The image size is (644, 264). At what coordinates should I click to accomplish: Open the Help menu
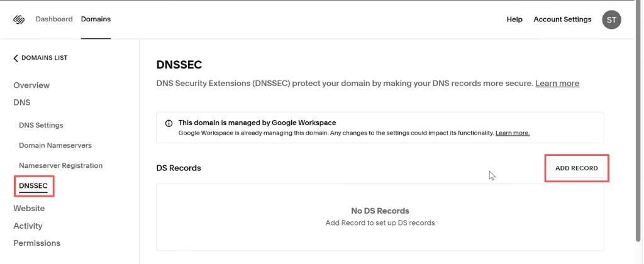pos(514,19)
